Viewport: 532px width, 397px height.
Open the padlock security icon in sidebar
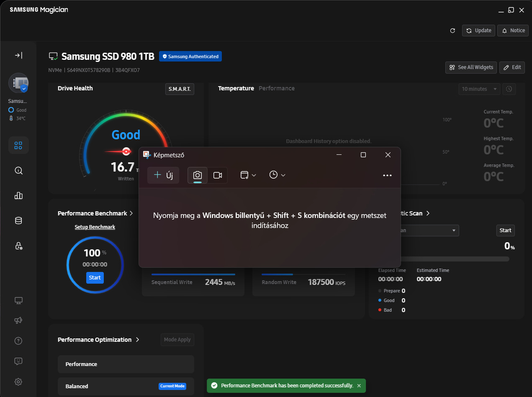click(x=18, y=246)
